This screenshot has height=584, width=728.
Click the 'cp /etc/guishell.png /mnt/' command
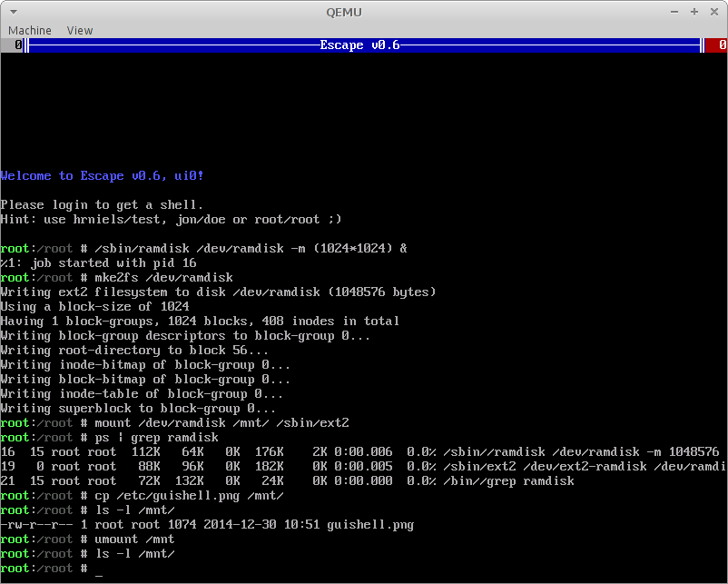tap(189, 496)
